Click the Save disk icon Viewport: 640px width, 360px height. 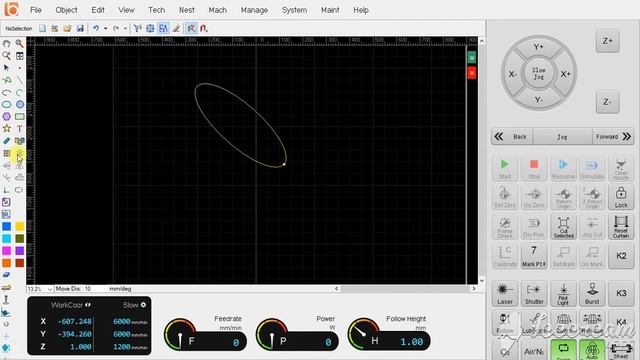80,28
